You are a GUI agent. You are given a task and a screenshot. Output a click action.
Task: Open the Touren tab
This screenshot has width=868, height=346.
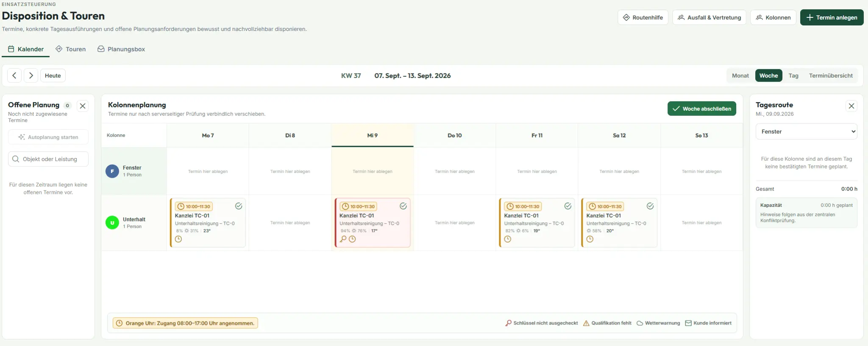(71, 49)
